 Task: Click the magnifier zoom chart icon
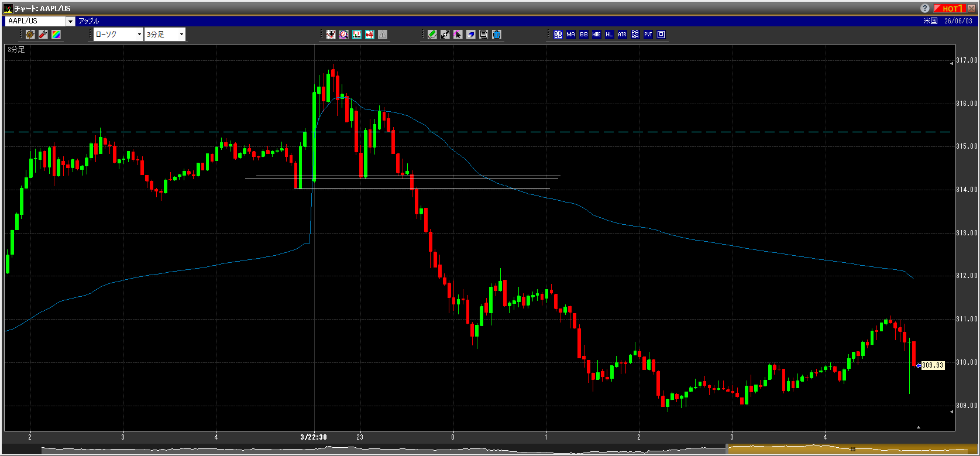click(344, 35)
